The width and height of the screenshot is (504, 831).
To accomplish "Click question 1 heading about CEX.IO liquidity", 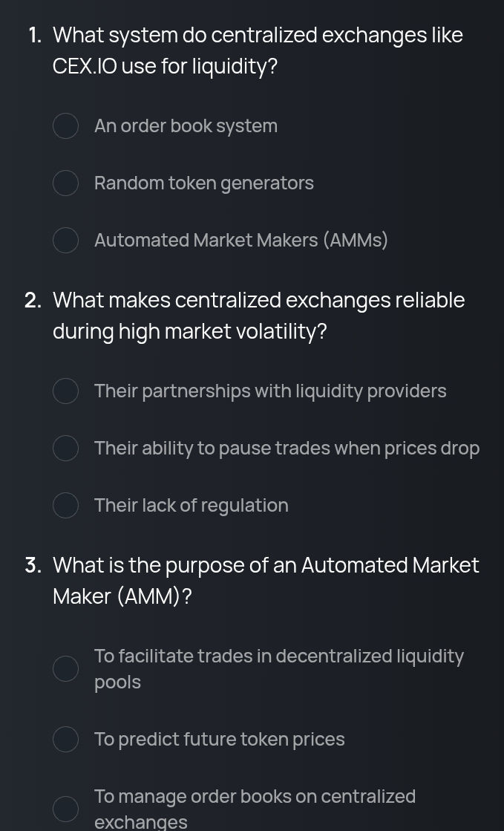I will 257,50.
